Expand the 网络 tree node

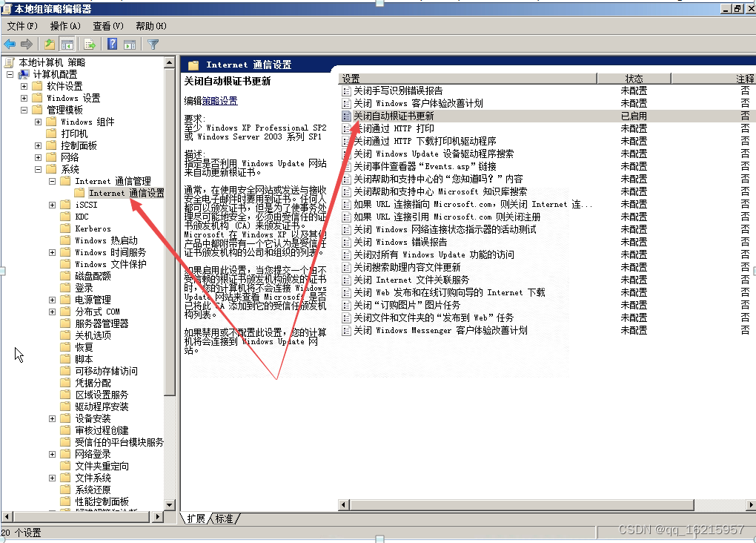[x=38, y=157]
